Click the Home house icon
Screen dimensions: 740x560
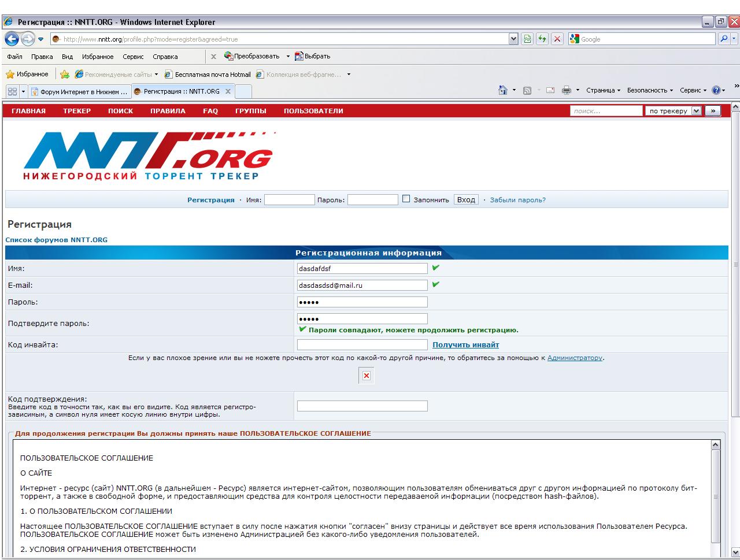coord(503,90)
